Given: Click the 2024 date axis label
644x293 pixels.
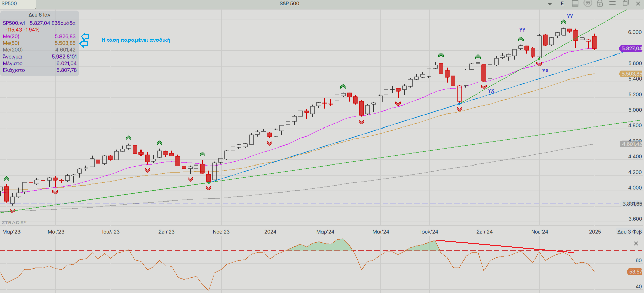Looking at the screenshot, I should coord(270,232).
